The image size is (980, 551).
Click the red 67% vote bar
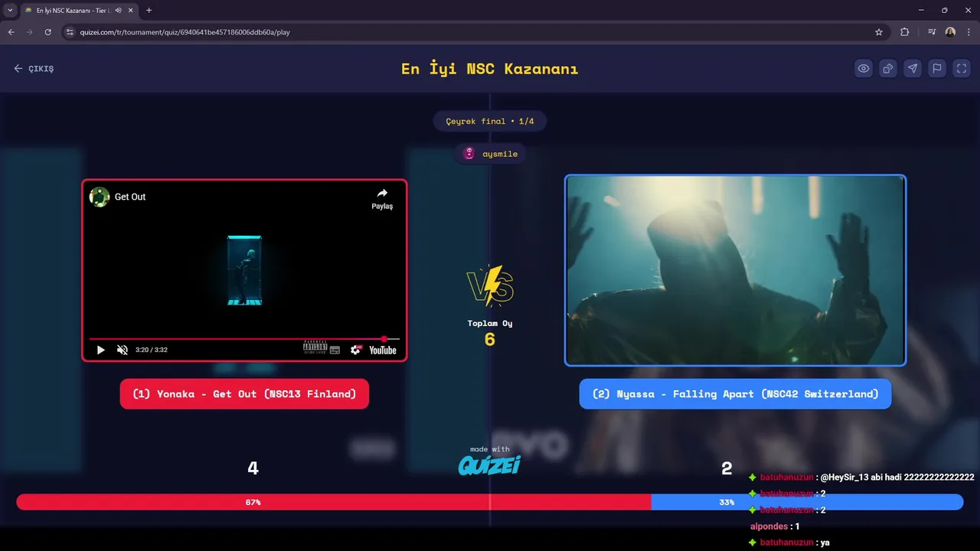[x=334, y=502]
